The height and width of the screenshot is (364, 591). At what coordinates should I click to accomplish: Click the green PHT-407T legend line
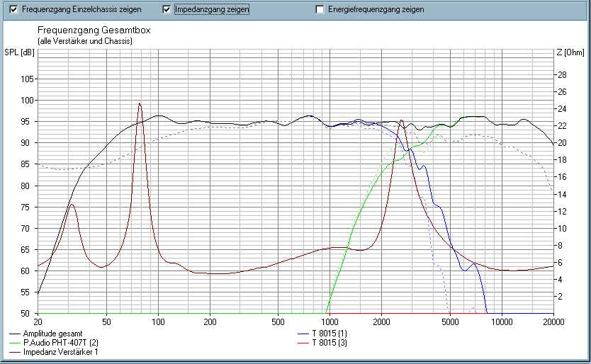pyautogui.click(x=14, y=343)
